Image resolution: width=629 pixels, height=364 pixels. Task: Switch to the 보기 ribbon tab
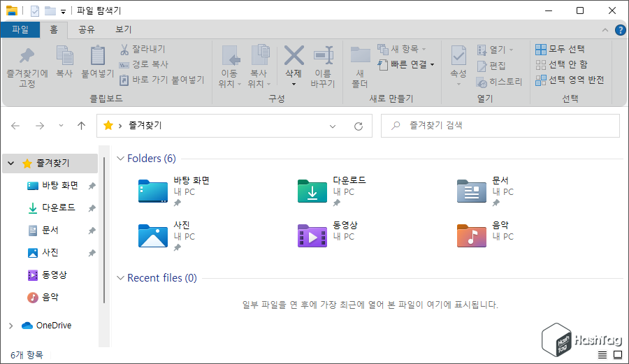tap(123, 29)
